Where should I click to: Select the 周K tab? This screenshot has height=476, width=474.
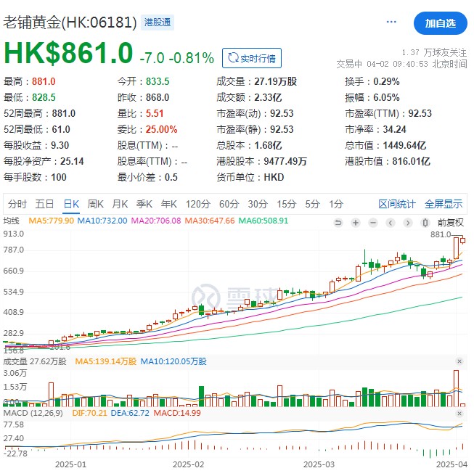pyautogui.click(x=95, y=204)
